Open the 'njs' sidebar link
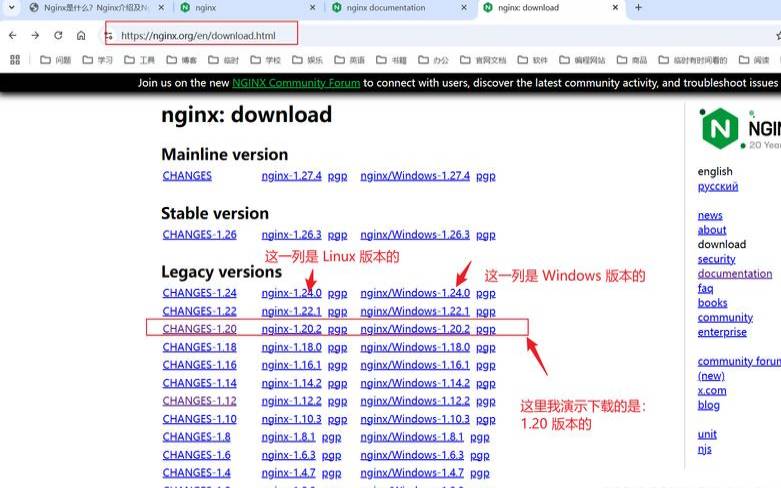The height and width of the screenshot is (488, 781). (704, 449)
